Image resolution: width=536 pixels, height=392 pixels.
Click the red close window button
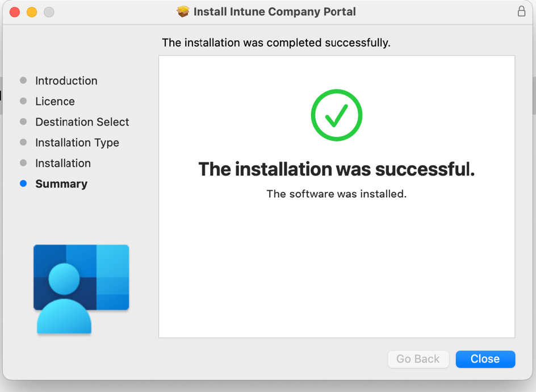pos(15,12)
